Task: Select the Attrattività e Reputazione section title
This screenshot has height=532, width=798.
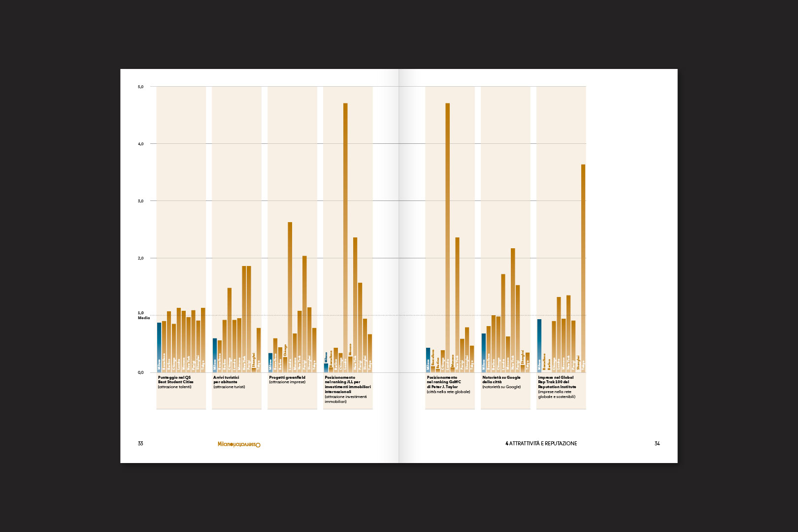Action: [x=541, y=444]
